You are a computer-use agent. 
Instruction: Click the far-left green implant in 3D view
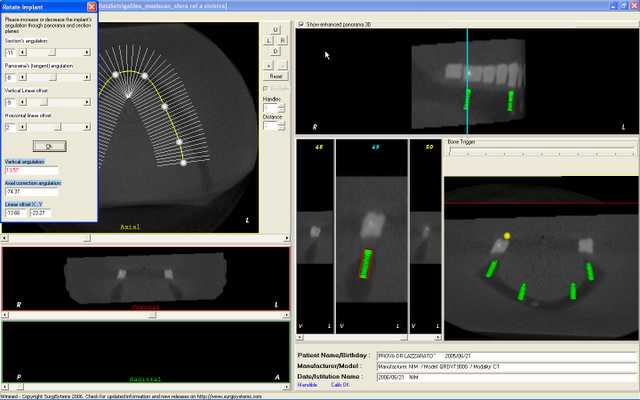pyautogui.click(x=491, y=269)
